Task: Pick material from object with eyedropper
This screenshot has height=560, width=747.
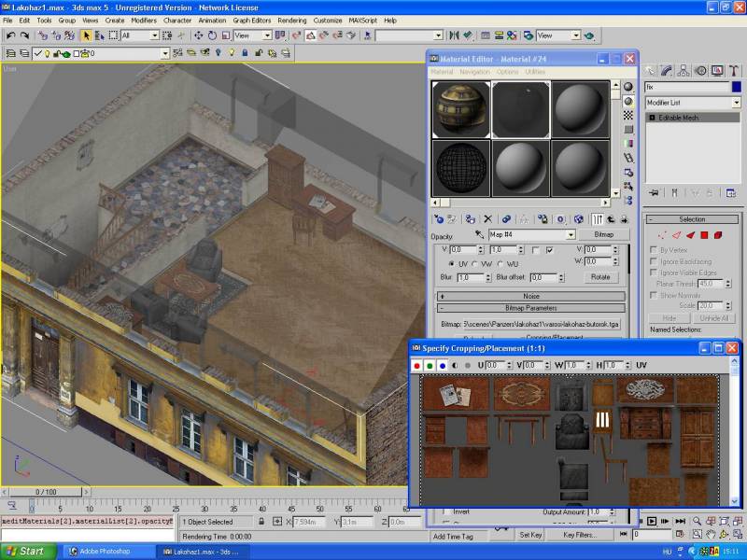Action: (x=479, y=235)
